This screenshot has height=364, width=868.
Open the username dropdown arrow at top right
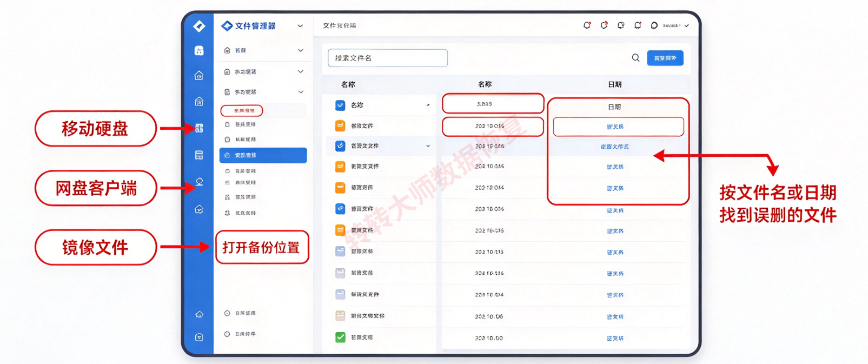pos(687,25)
